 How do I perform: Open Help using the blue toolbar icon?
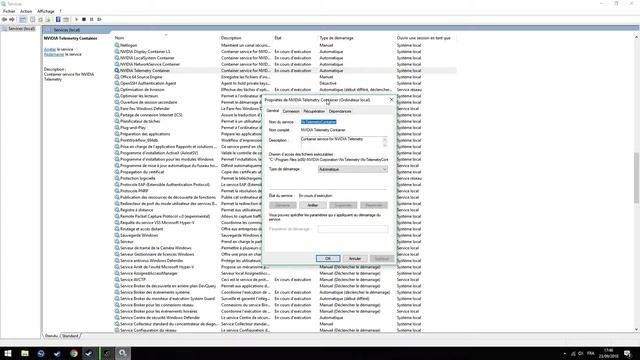[x=58, y=20]
